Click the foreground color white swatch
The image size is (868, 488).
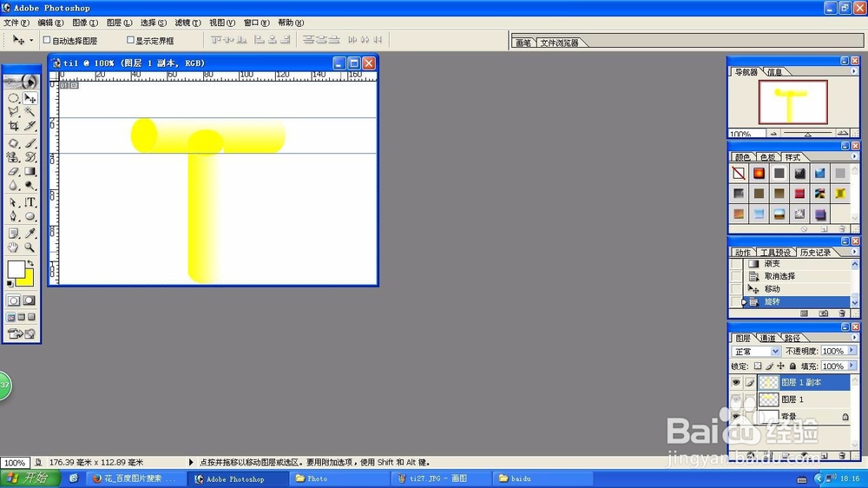pos(15,269)
